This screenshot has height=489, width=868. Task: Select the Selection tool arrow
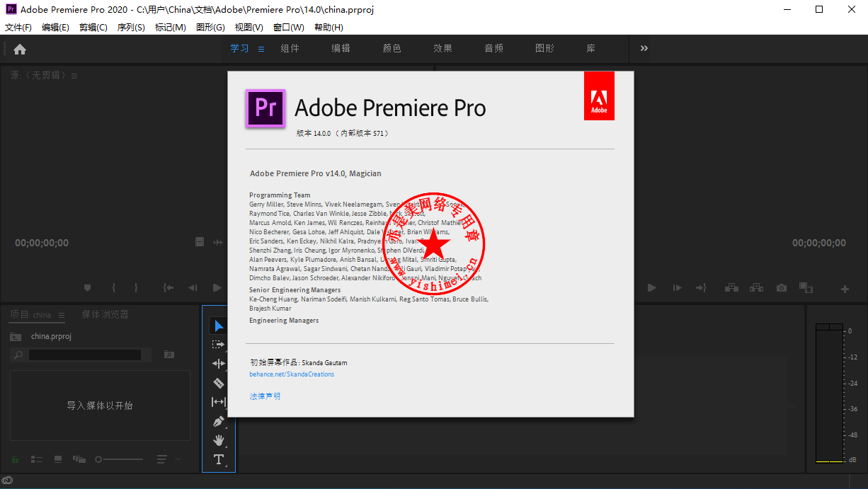219,326
